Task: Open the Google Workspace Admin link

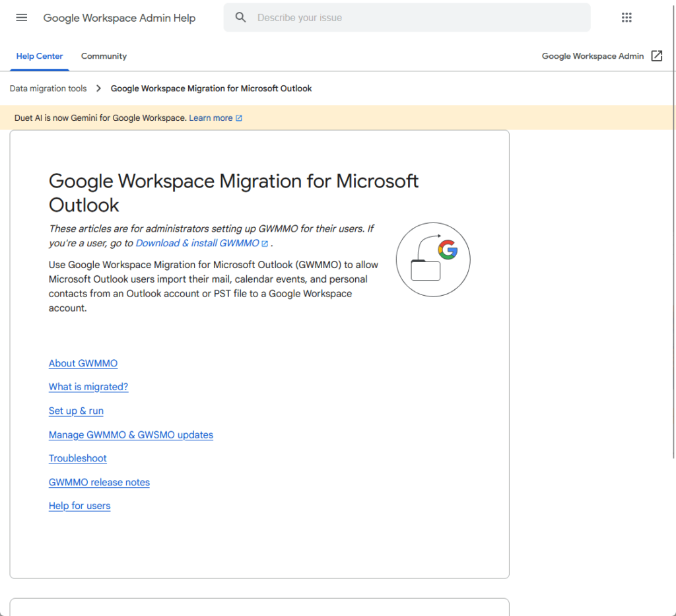Action: tap(592, 56)
